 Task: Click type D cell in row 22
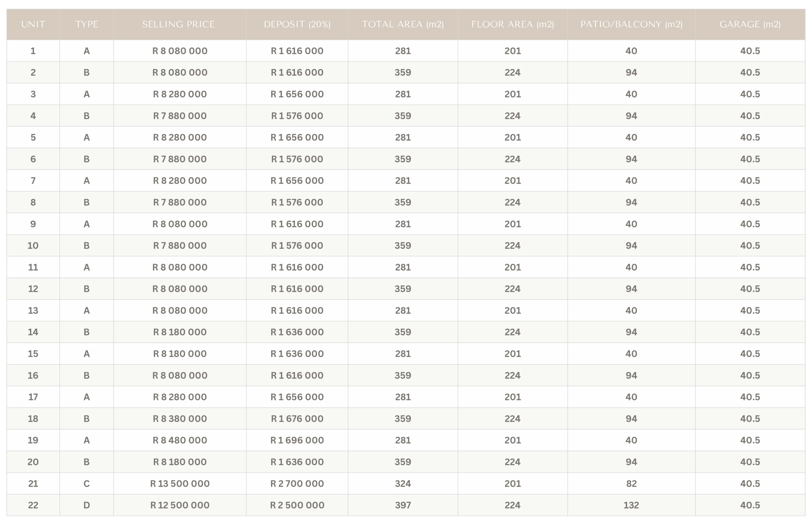pyautogui.click(x=87, y=505)
